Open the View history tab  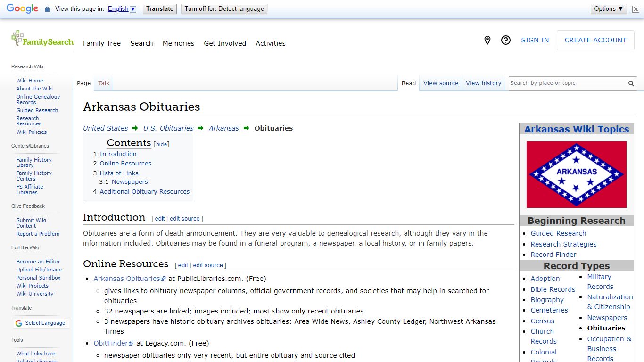coord(484,83)
